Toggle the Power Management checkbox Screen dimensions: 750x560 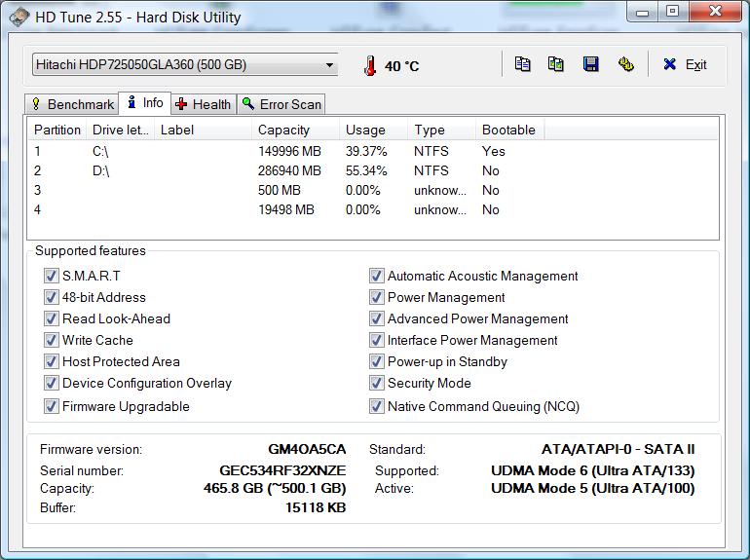pyautogui.click(x=376, y=297)
